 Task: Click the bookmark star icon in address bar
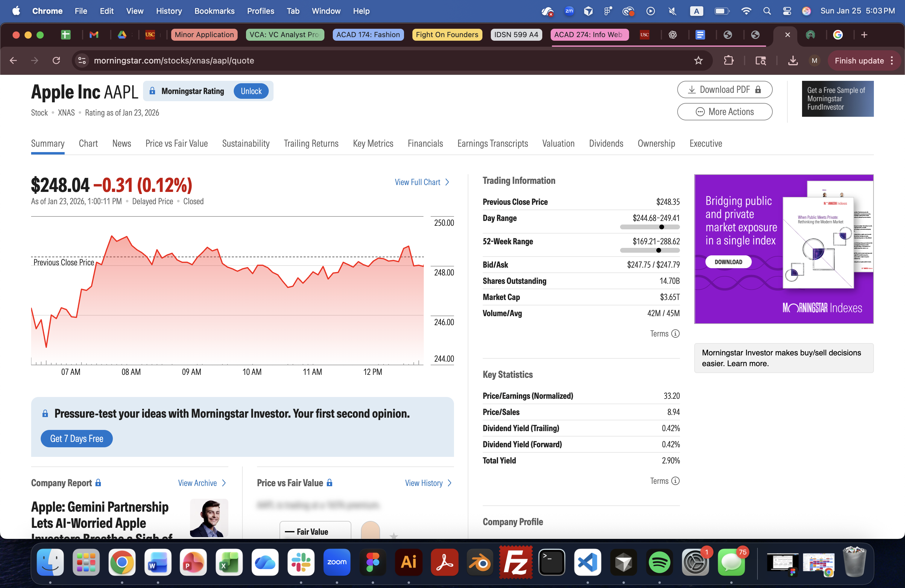[698, 60]
